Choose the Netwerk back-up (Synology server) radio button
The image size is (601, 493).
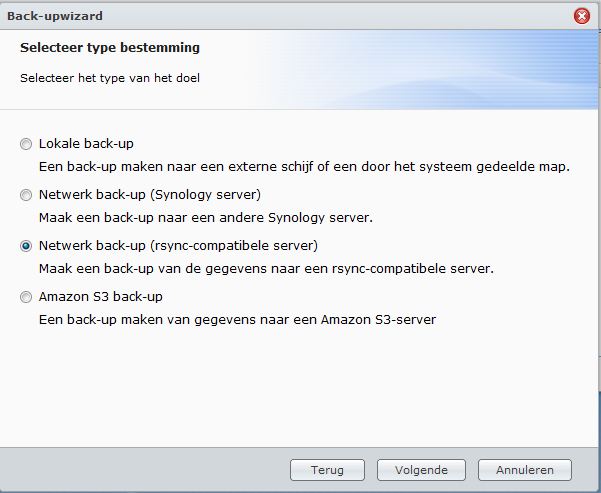[x=26, y=195]
